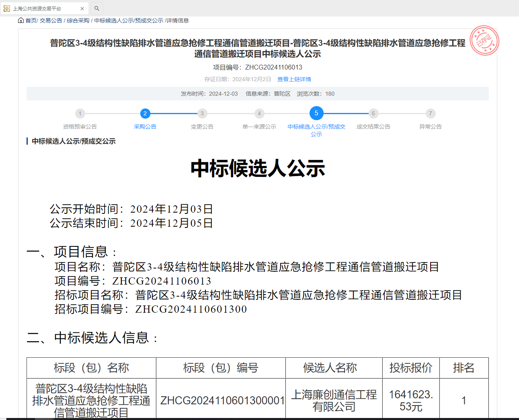The height and width of the screenshot is (420, 519).
Task: Select step 1 circle 资格预审公告
Action: click(80, 113)
